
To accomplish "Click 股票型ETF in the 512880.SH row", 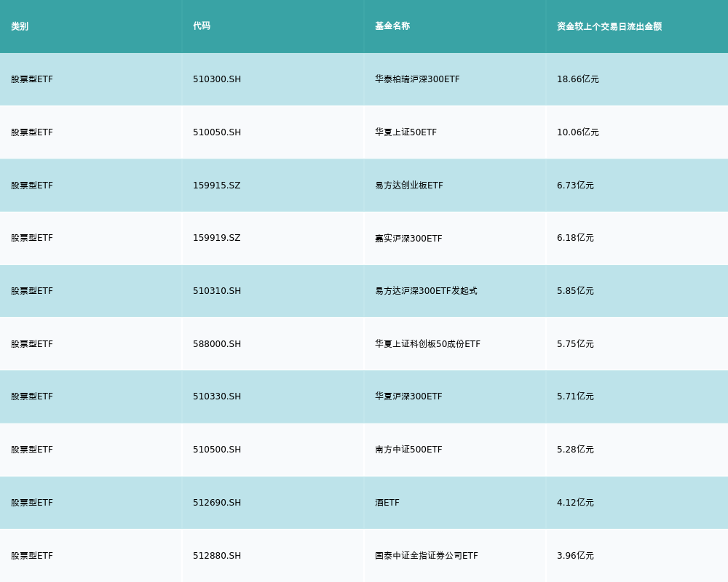I will point(32,556).
